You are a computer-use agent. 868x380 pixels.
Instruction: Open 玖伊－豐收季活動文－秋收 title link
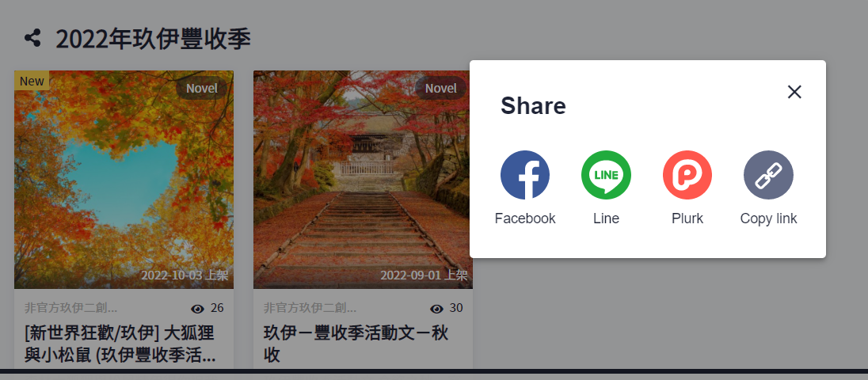356,344
